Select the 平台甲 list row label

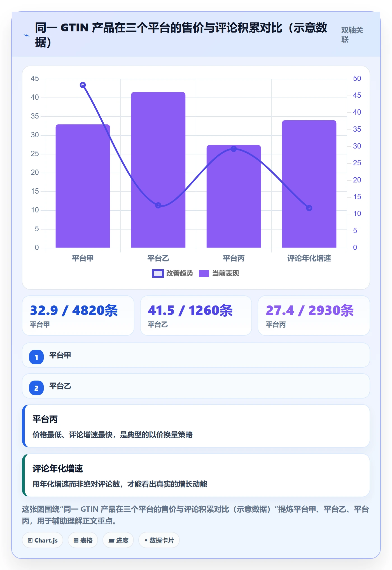pos(60,355)
